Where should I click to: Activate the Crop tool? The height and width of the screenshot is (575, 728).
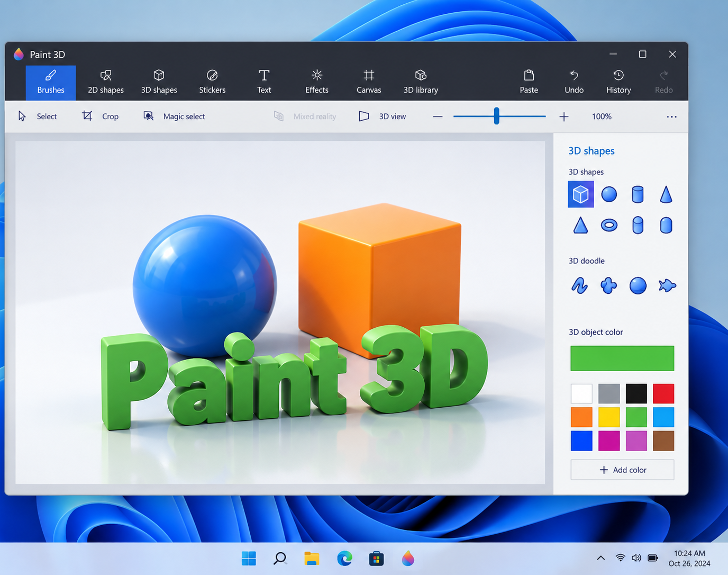coord(100,116)
